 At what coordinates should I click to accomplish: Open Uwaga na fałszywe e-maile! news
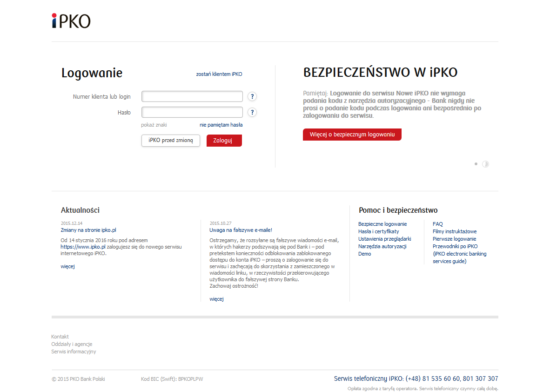pos(241,230)
